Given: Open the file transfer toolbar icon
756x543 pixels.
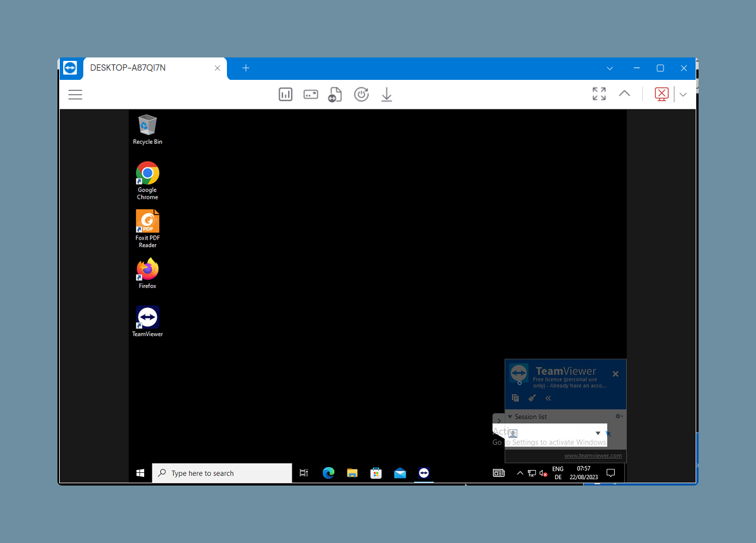Looking at the screenshot, I should pyautogui.click(x=335, y=95).
